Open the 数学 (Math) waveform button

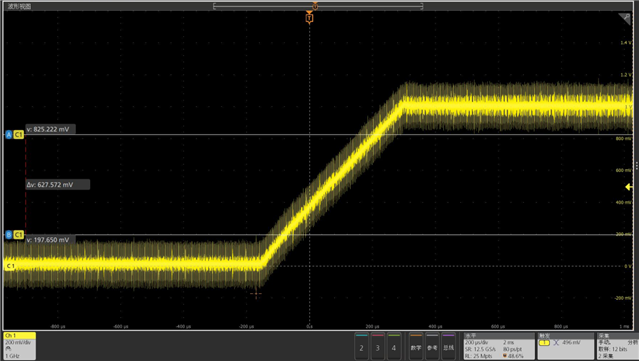pyautogui.click(x=416, y=346)
